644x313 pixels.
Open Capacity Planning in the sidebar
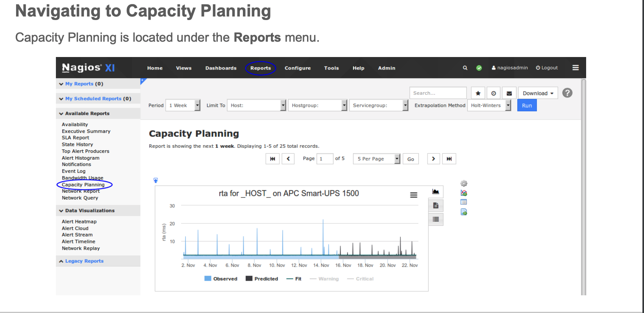click(x=83, y=185)
